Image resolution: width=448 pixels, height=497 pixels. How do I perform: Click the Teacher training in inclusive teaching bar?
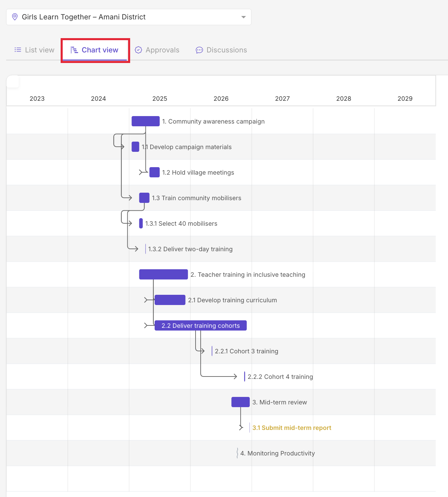coord(164,274)
